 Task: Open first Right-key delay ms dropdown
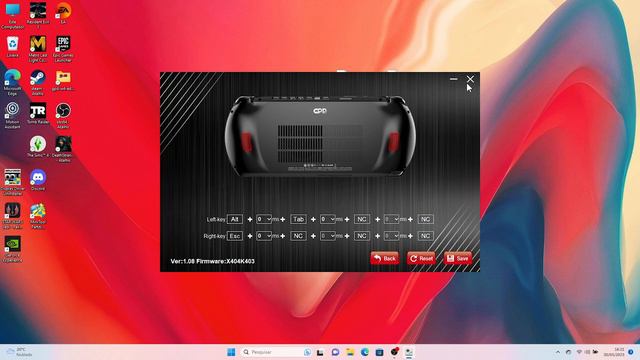tap(264, 236)
